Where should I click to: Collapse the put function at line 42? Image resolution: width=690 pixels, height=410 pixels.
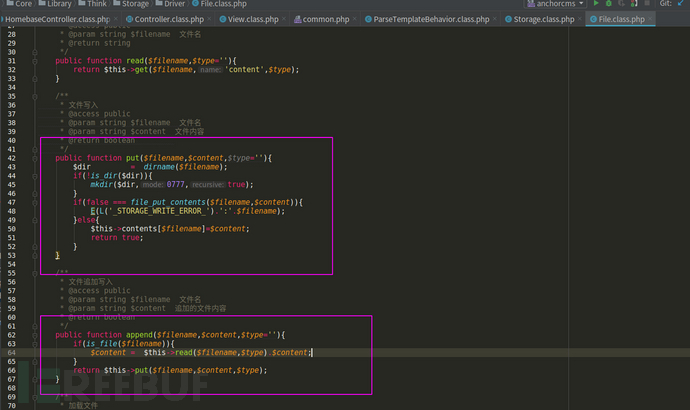pyautogui.click(x=35, y=158)
